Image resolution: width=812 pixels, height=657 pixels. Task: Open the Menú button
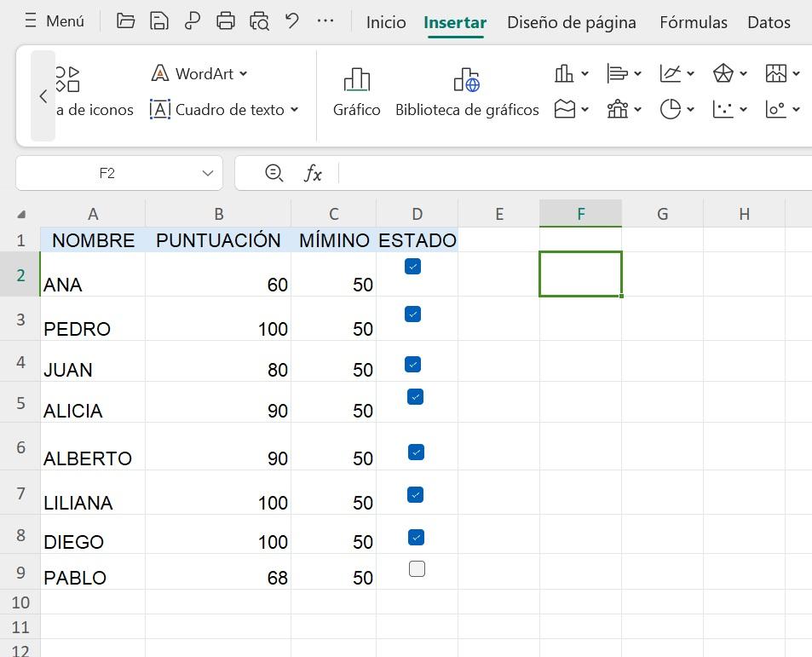55,21
